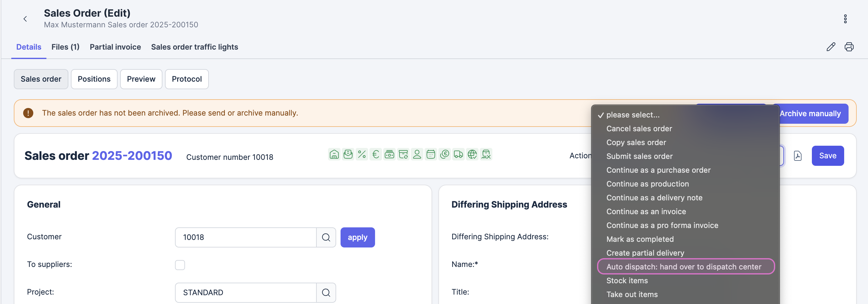
Task: Click the globe with checkmark status icon
Action: 472,155
